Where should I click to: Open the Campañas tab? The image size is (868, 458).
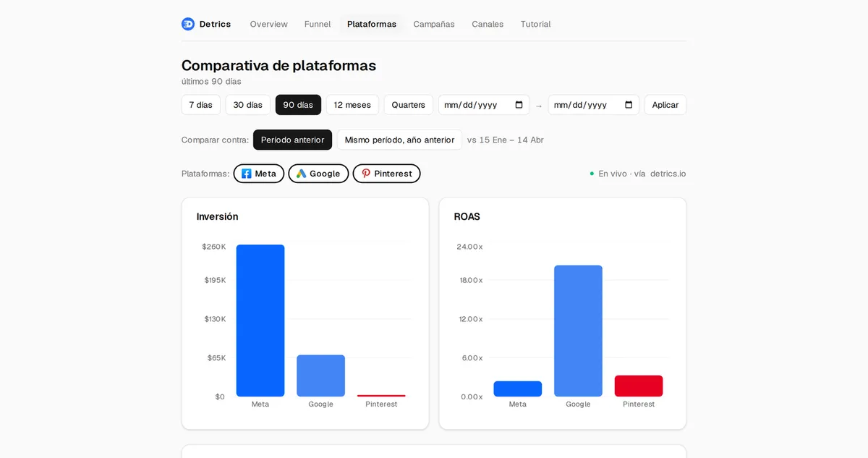click(434, 24)
